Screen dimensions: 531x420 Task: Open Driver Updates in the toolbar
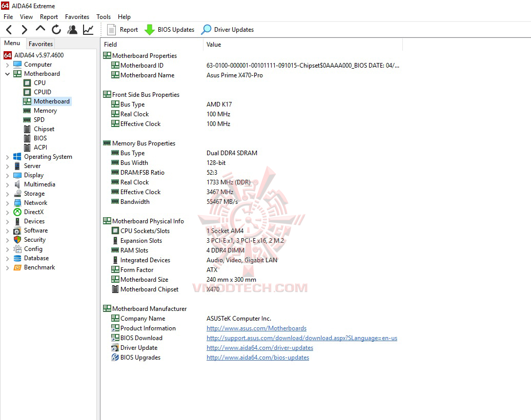tap(227, 30)
